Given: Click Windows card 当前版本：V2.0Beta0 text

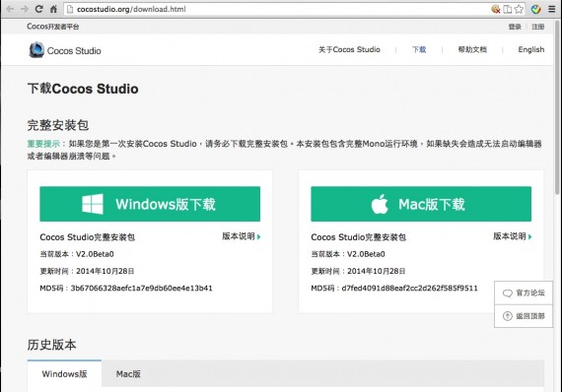Looking at the screenshot, I should click(x=77, y=254).
